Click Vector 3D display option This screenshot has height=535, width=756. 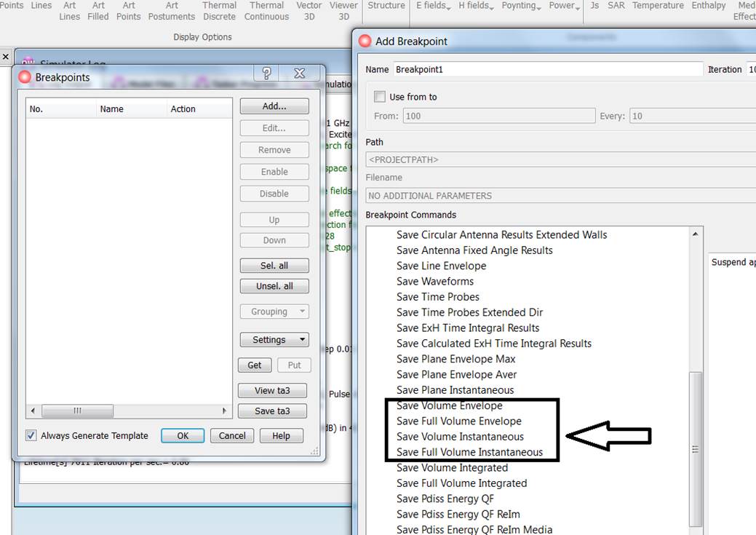click(x=309, y=11)
